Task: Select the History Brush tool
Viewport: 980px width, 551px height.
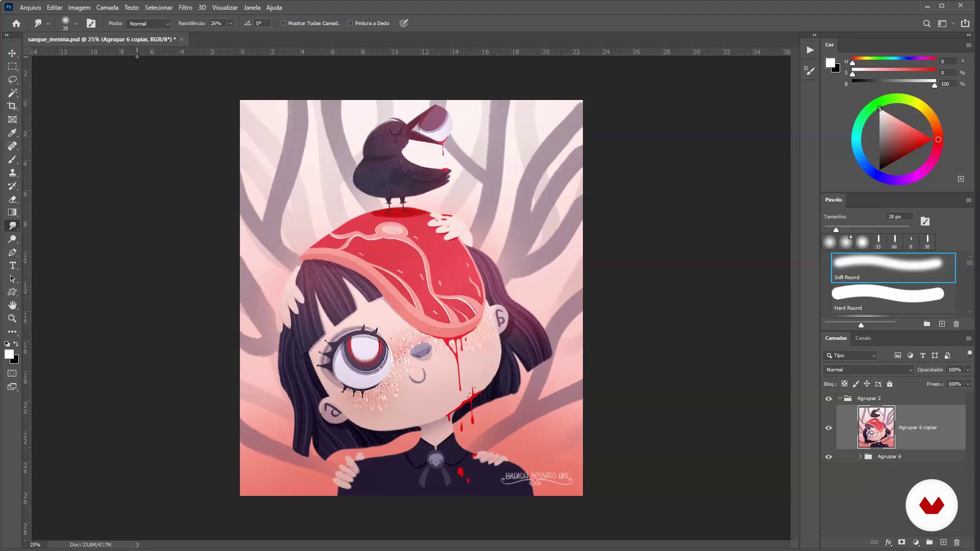Action: click(x=12, y=186)
